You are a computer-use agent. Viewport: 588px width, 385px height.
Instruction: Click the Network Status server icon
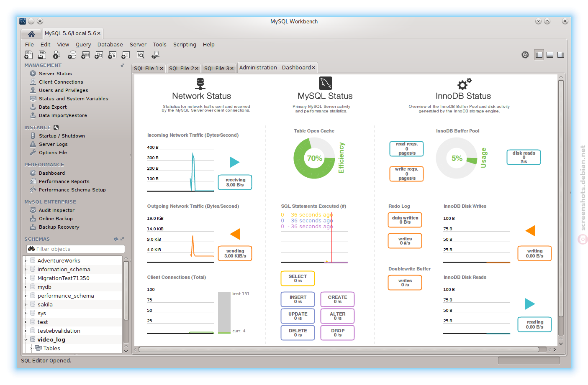[200, 84]
